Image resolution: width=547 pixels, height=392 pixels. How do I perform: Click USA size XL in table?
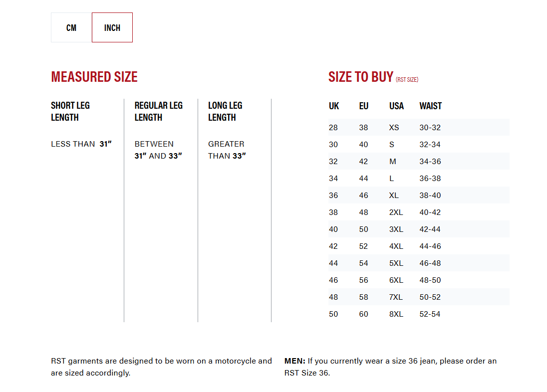pos(394,196)
